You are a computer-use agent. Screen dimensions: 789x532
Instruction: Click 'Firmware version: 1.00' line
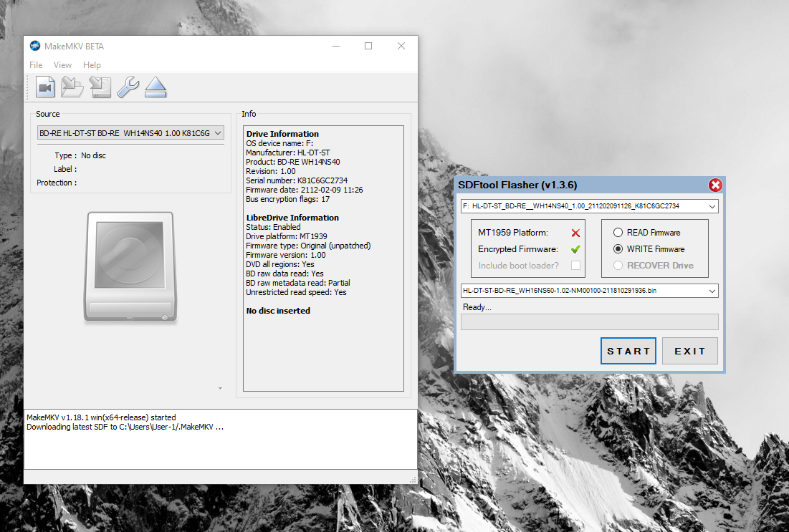click(x=285, y=255)
